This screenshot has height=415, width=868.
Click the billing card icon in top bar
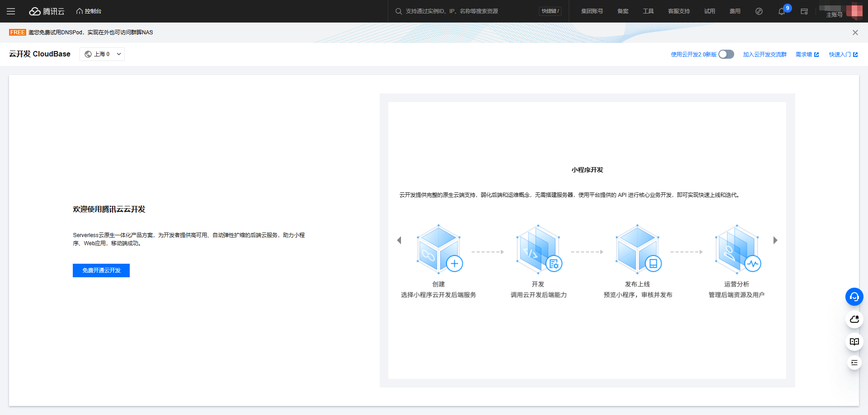coord(804,11)
